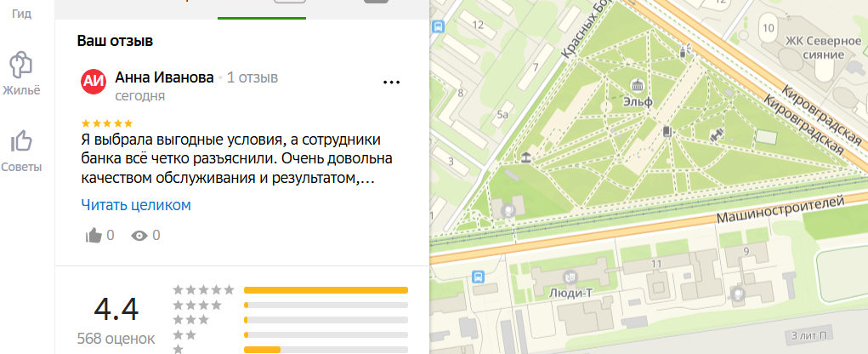Image resolution: width=868 pixels, height=354 pixels.
Task: Filter reviews by three-star bar
Action: click(x=326, y=320)
